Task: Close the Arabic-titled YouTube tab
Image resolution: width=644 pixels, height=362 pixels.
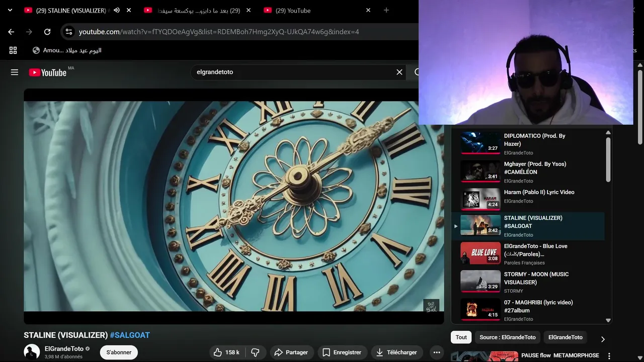Action: (249, 10)
